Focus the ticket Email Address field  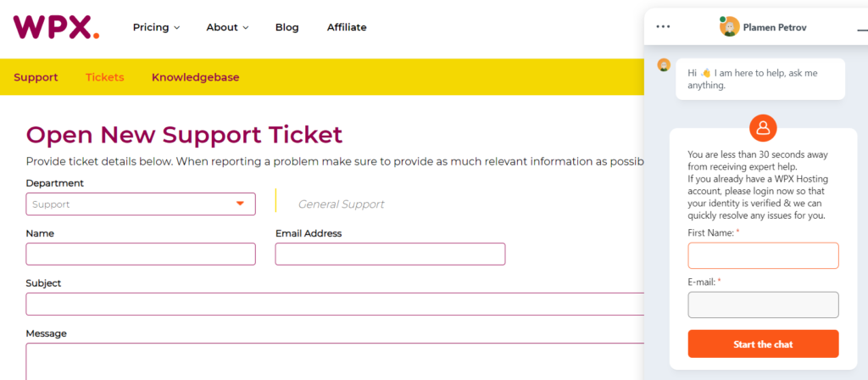[x=390, y=254]
